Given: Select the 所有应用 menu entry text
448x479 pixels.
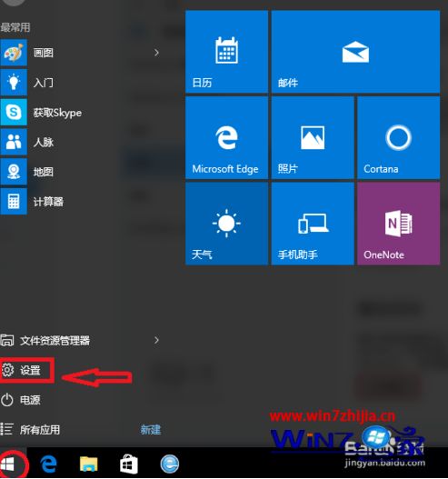Looking at the screenshot, I should (x=40, y=430).
